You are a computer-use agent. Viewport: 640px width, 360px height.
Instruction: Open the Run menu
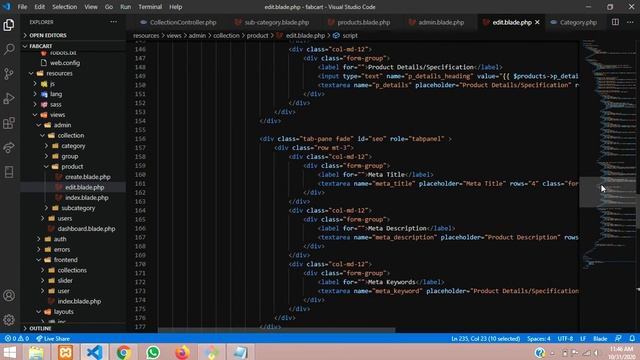click(x=126, y=7)
